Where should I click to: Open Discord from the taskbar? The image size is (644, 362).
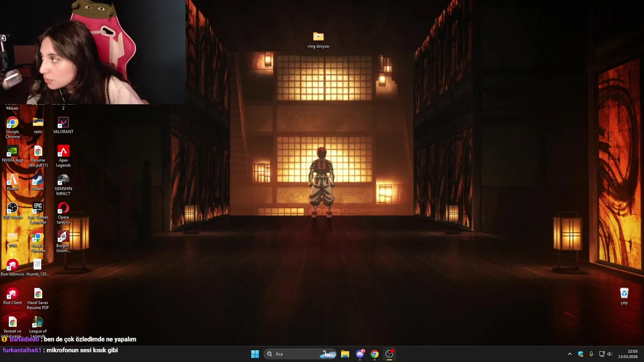[360, 354]
